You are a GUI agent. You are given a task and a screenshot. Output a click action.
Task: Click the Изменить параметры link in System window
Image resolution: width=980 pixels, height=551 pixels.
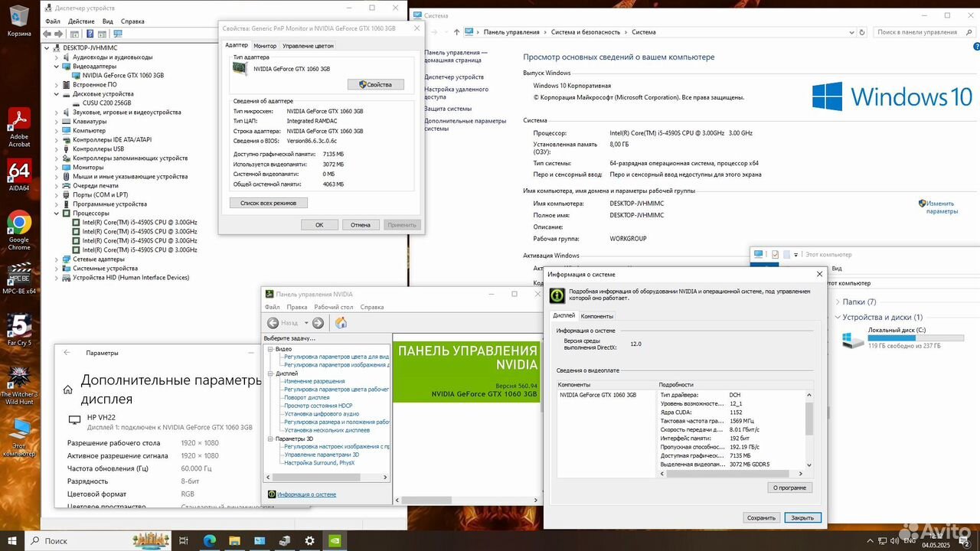pos(942,207)
